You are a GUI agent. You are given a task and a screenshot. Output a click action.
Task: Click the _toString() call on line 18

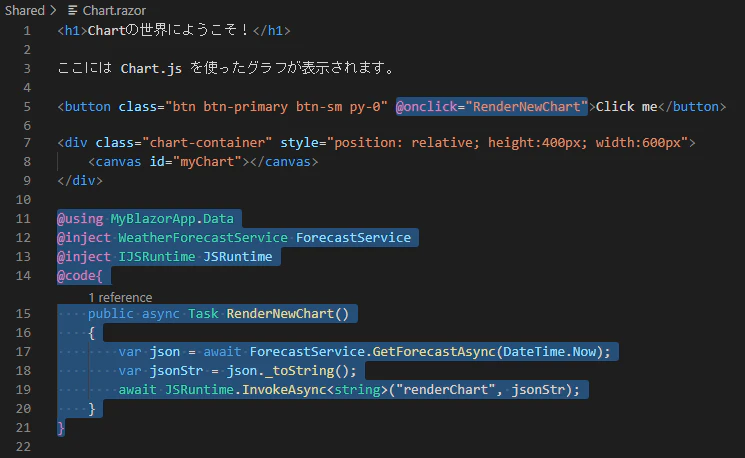click(x=310, y=371)
